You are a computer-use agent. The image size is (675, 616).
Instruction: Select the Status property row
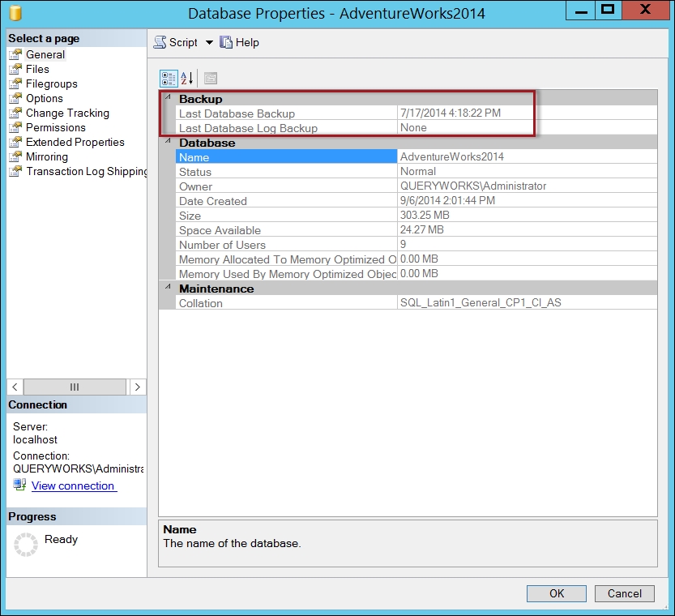417,171
